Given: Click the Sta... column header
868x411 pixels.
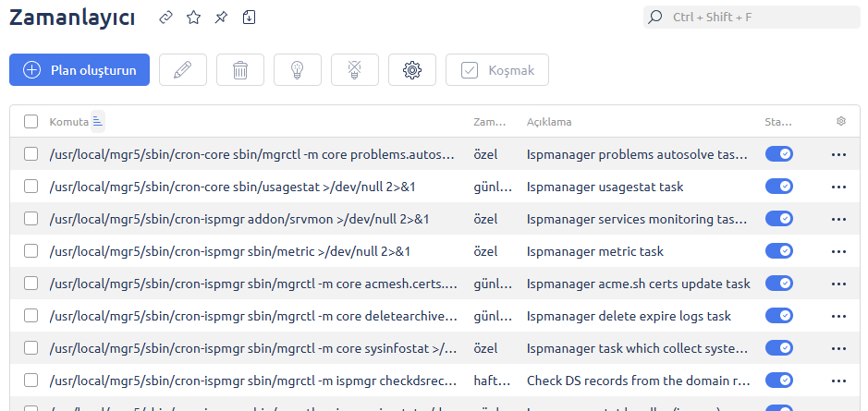Looking at the screenshot, I should pyautogui.click(x=778, y=122).
